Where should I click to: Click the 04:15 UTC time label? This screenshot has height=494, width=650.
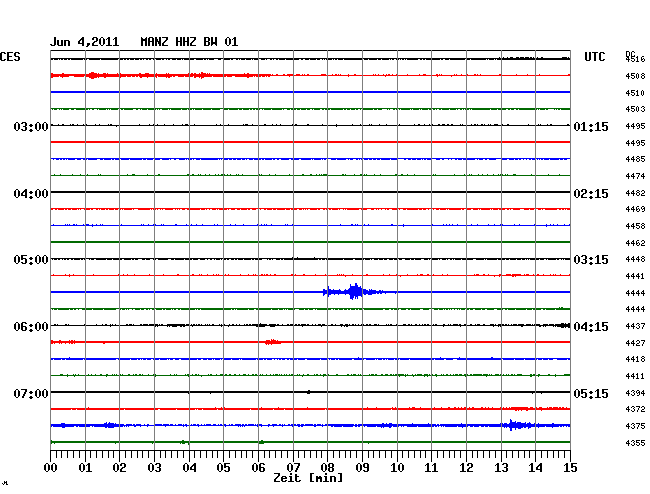(x=590, y=327)
